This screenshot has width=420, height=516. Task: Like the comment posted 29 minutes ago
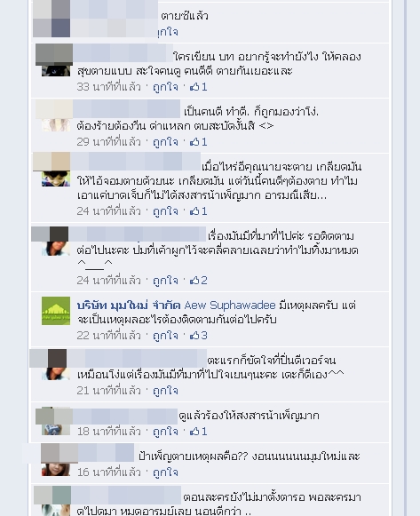pyautogui.click(x=165, y=142)
